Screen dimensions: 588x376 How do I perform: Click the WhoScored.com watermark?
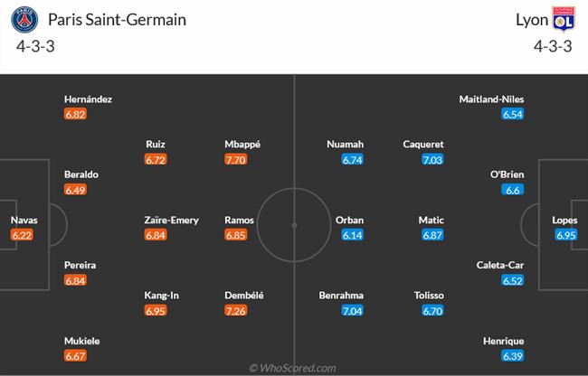coord(293,368)
